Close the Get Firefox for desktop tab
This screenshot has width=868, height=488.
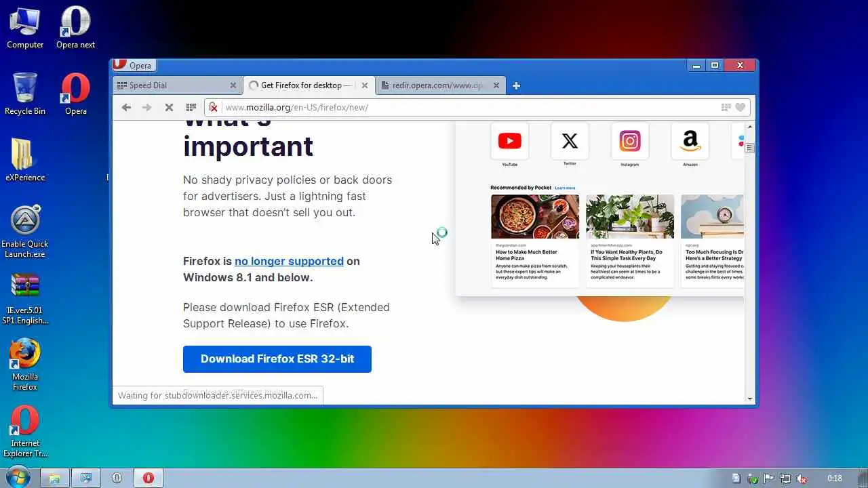364,85
